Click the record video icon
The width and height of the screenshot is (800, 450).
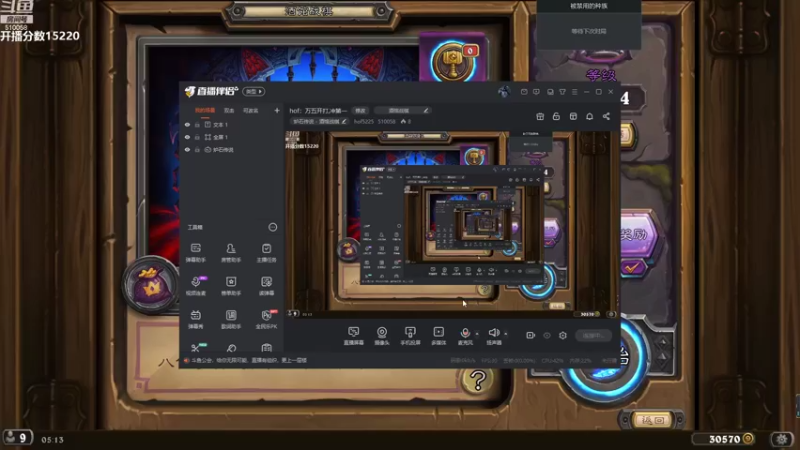pyautogui.click(x=531, y=335)
